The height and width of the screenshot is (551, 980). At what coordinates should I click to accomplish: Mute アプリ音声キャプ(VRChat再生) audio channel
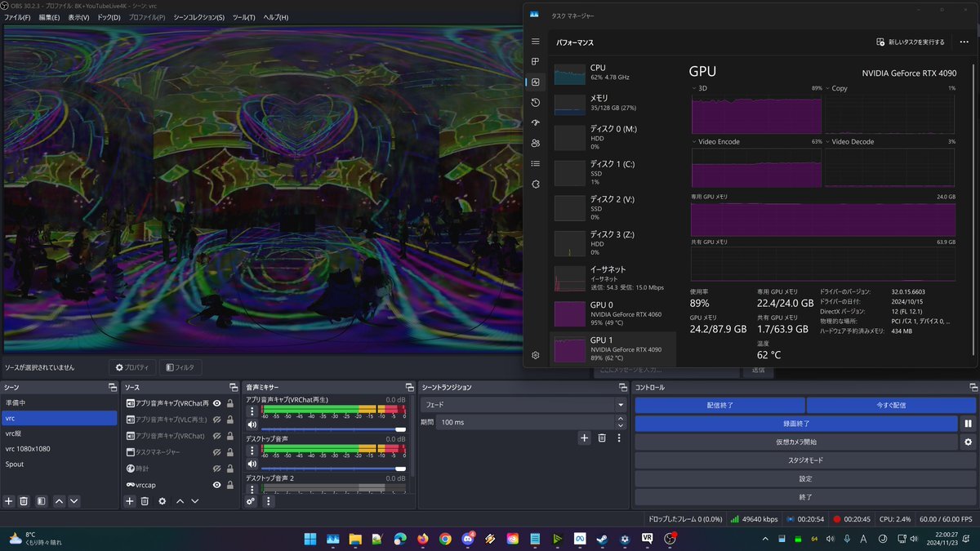tap(252, 425)
